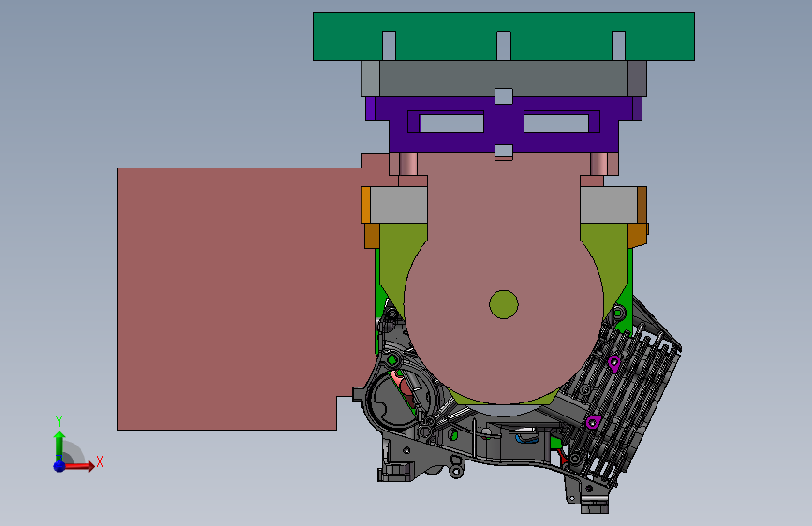Viewport: 812px width, 526px height.
Task: Pick the lower magenta clip on heat sink
Action: pyautogui.click(x=594, y=422)
